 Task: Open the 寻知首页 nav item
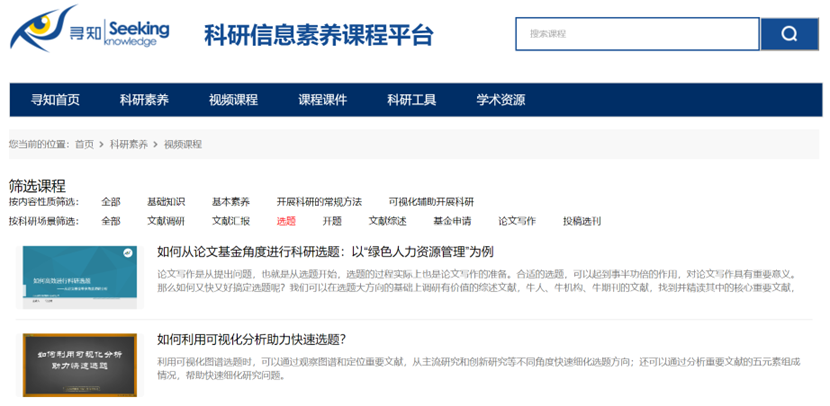point(55,100)
